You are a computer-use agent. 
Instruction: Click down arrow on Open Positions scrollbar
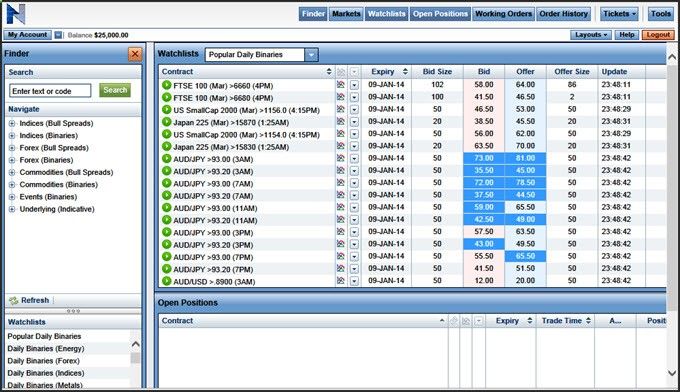click(x=672, y=373)
